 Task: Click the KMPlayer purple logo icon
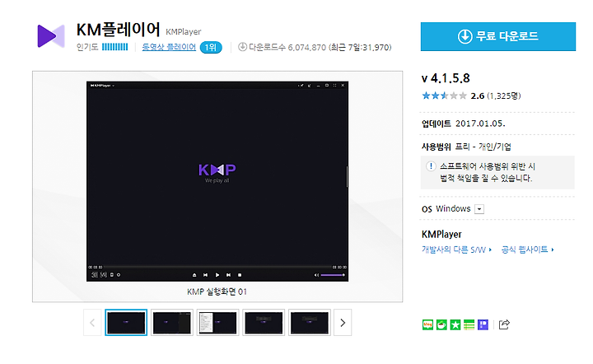[51, 36]
